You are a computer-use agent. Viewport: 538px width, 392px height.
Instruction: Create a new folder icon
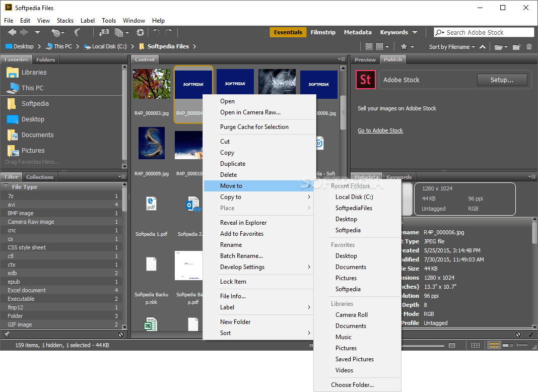coord(517,46)
